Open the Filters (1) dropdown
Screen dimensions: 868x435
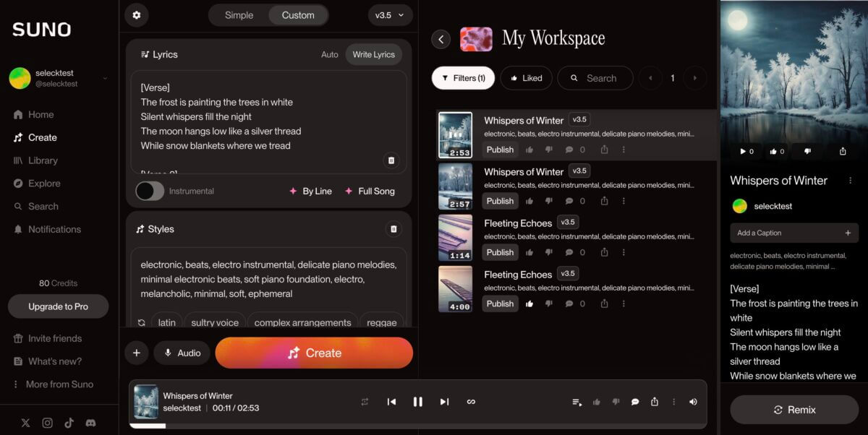463,78
